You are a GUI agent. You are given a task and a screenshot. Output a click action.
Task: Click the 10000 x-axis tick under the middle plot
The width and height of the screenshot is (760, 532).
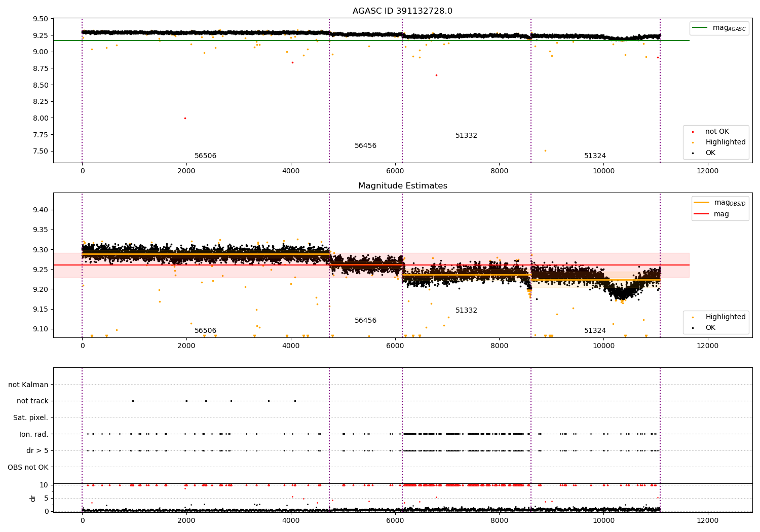point(603,346)
